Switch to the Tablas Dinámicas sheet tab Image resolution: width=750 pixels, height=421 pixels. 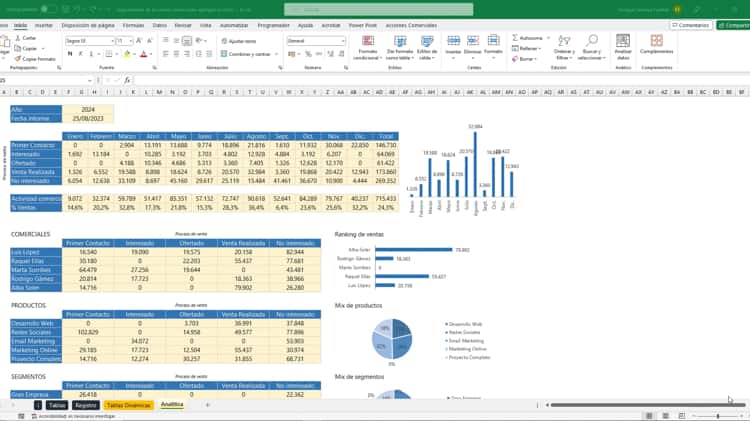(128, 405)
